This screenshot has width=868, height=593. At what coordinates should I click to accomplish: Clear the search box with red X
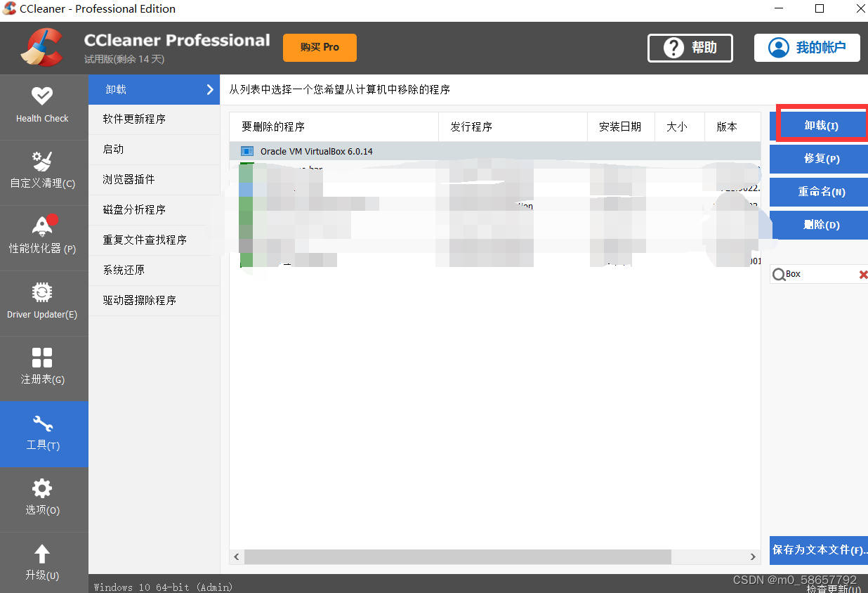(863, 275)
